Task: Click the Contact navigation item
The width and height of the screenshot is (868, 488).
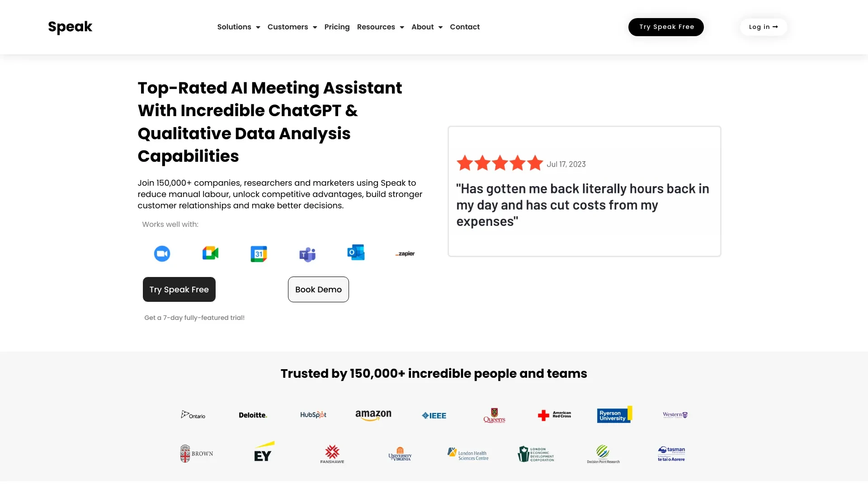Action: click(x=464, y=27)
